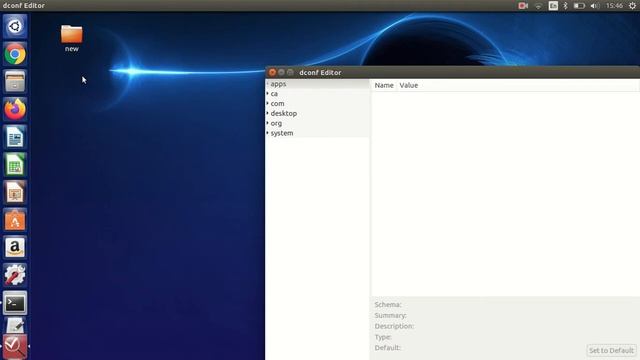Expand the 'ca' tree node arrow
Viewport: 640px width, 360px height.
tap(268, 93)
